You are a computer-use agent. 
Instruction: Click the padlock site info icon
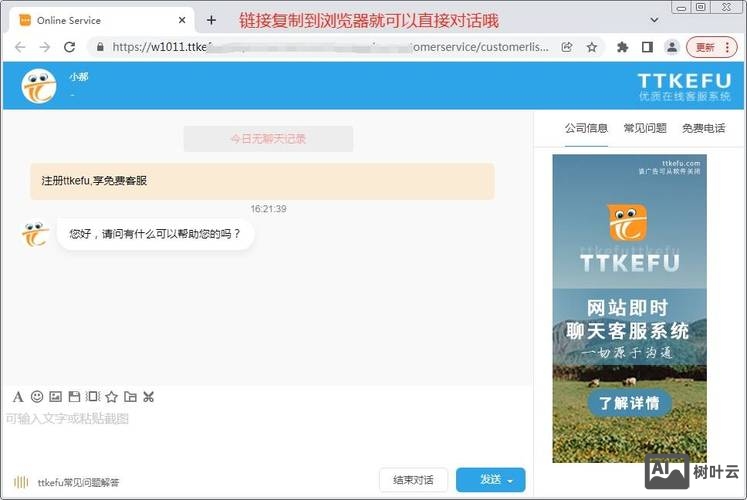100,47
